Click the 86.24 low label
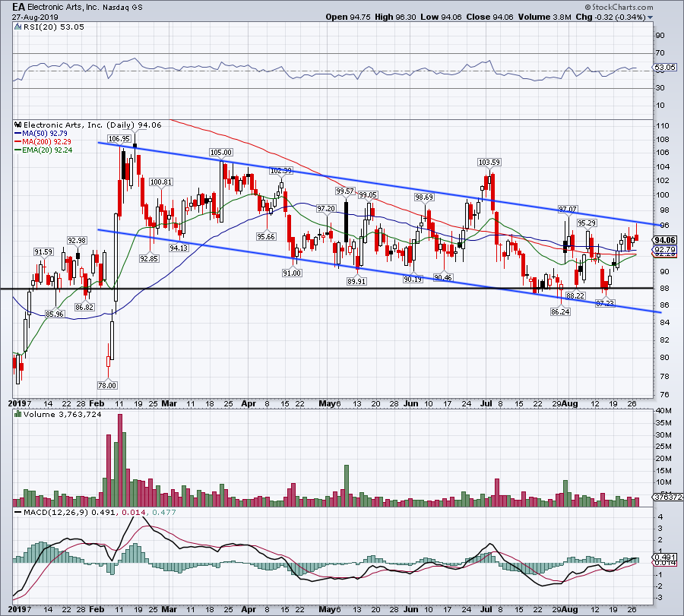This screenshot has width=684, height=616. click(x=560, y=311)
